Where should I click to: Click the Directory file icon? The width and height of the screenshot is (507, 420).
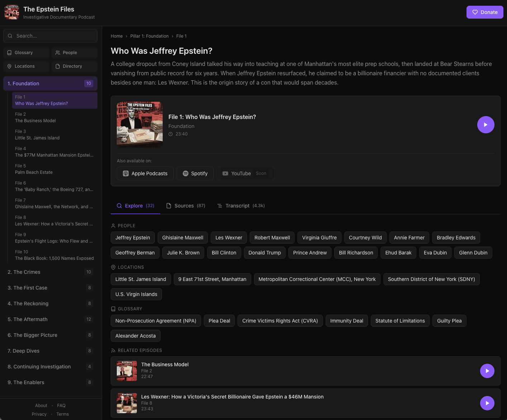tap(58, 66)
